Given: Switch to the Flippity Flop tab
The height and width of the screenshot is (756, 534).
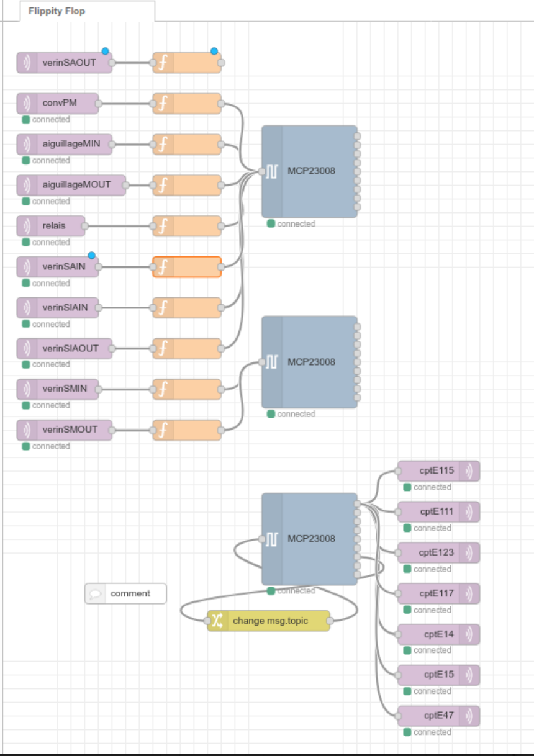Looking at the screenshot, I should point(57,11).
